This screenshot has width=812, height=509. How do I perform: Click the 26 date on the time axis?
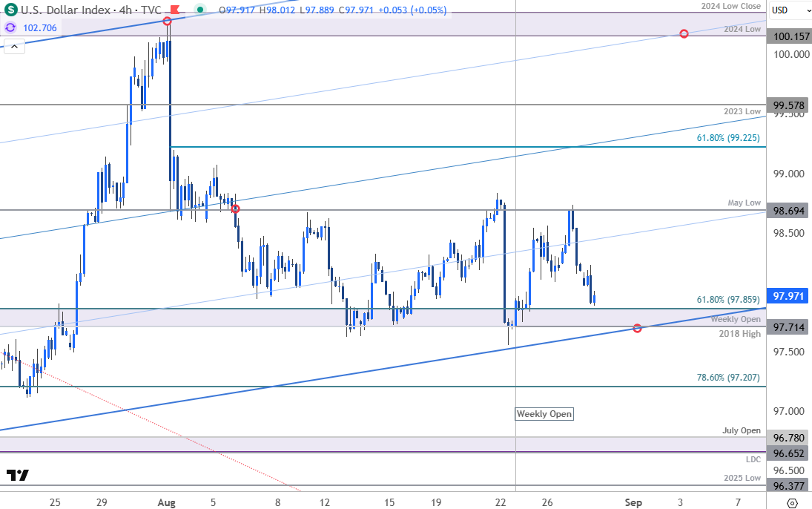click(547, 502)
